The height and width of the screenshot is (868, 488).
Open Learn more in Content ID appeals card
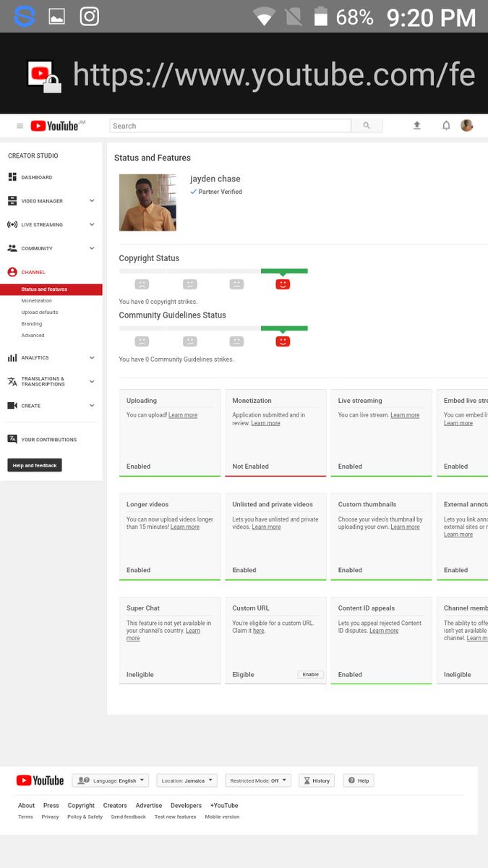(384, 631)
